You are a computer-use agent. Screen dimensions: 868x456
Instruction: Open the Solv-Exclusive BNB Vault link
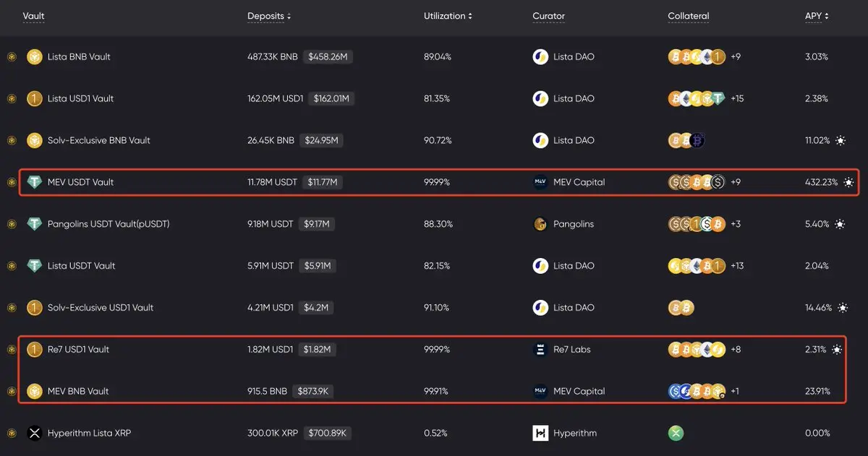98,140
